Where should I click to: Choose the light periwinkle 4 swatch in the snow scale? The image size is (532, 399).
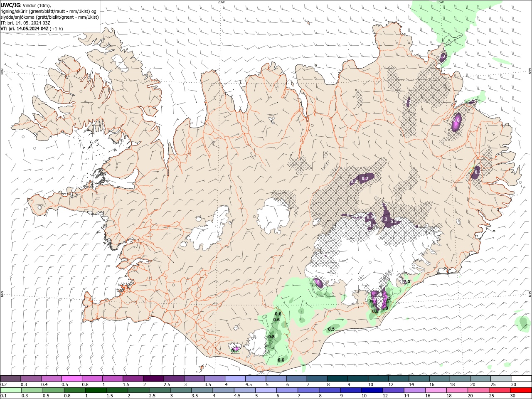point(235,379)
